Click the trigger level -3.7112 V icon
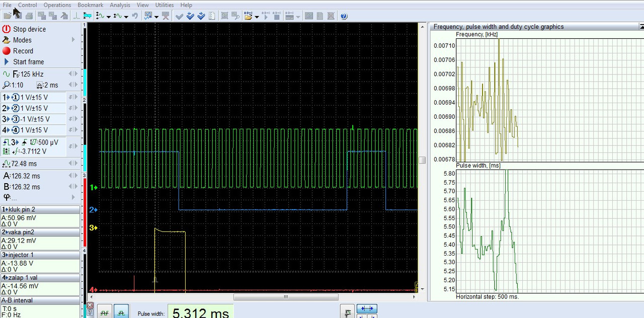Viewport: 644px width, 318px height. [x=15, y=151]
